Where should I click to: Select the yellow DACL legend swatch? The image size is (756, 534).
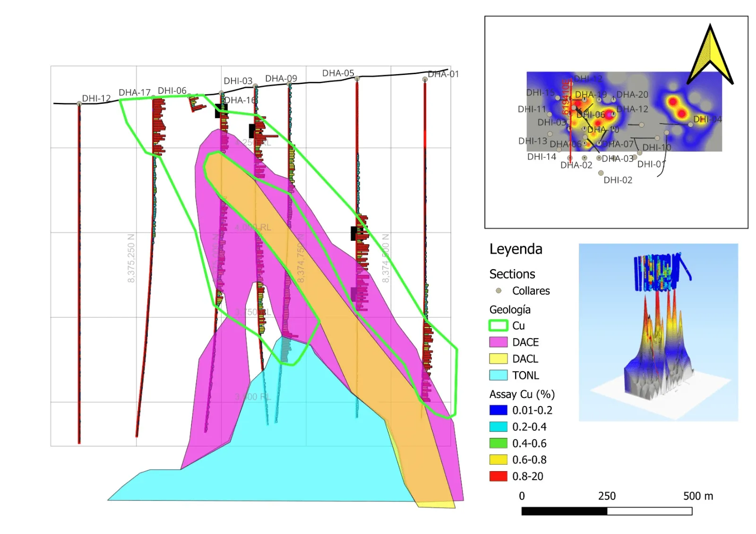click(498, 358)
